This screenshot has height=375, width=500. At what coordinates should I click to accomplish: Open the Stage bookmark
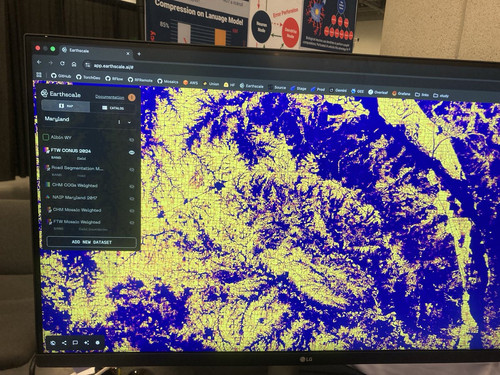click(x=298, y=88)
